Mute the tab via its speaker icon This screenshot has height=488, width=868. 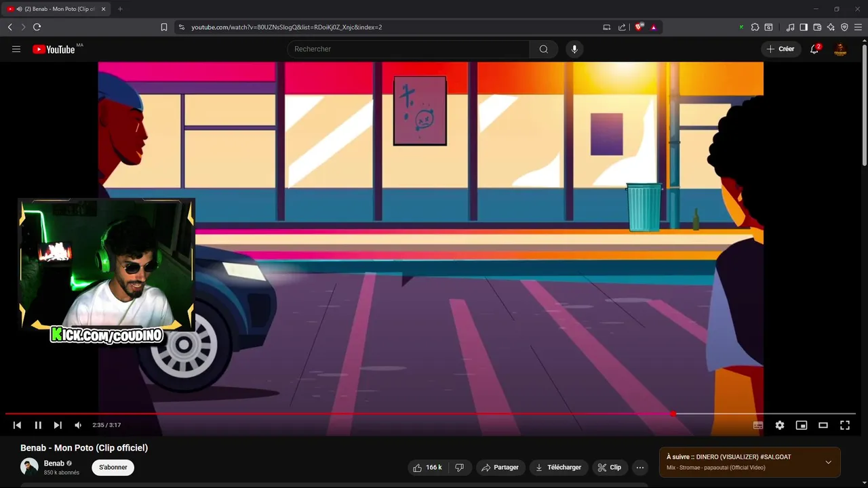(18, 9)
